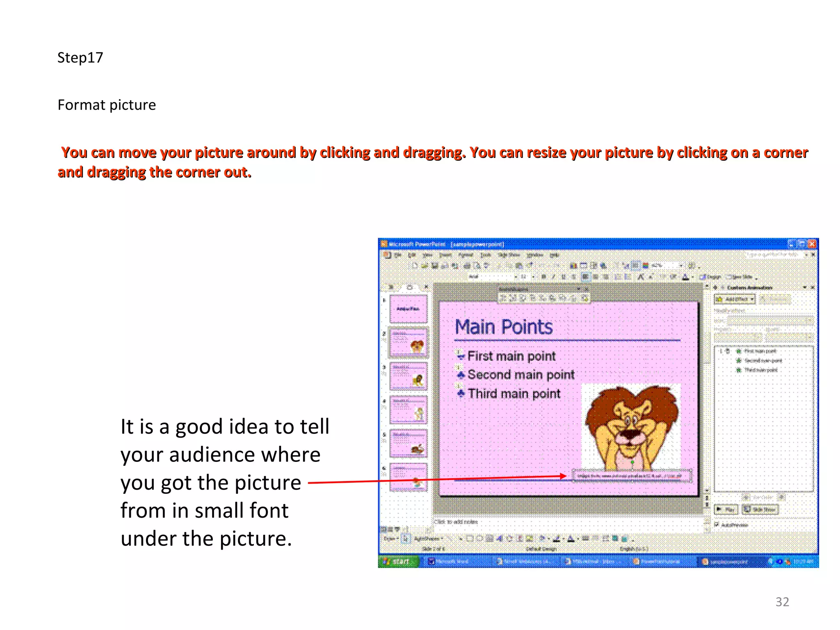This screenshot has height=630, width=840.
Task: Click the Color/Grayscale icon in toolbar
Action: pos(646,266)
